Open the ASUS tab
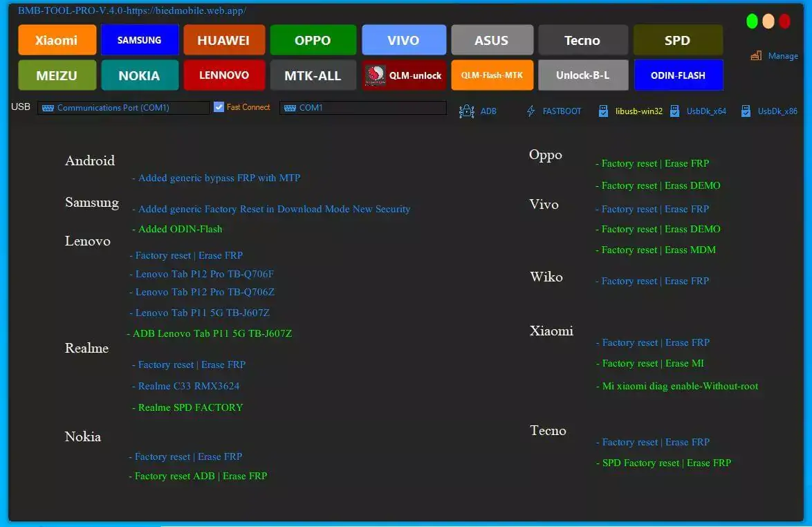The height and width of the screenshot is (527, 812). (x=492, y=40)
